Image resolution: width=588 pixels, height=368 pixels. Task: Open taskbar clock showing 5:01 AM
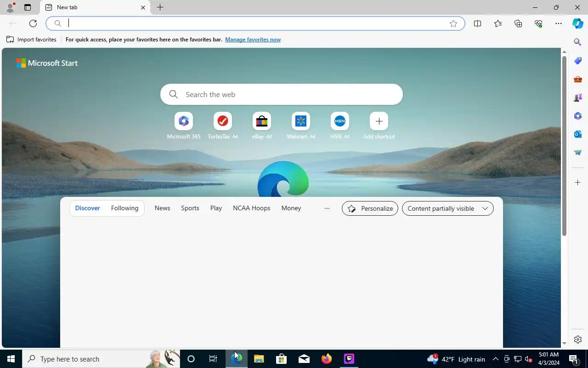tap(548, 359)
